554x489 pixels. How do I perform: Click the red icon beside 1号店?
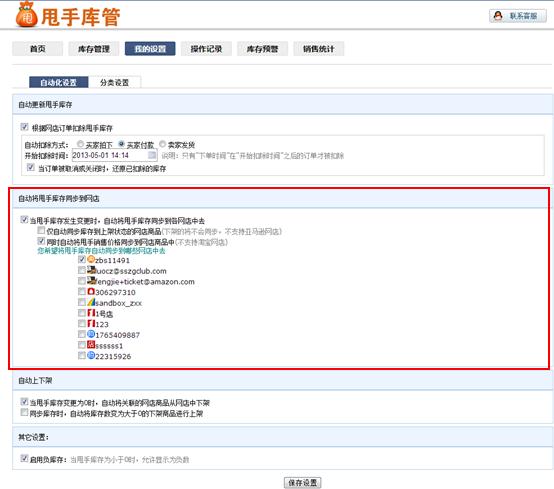coord(91,313)
